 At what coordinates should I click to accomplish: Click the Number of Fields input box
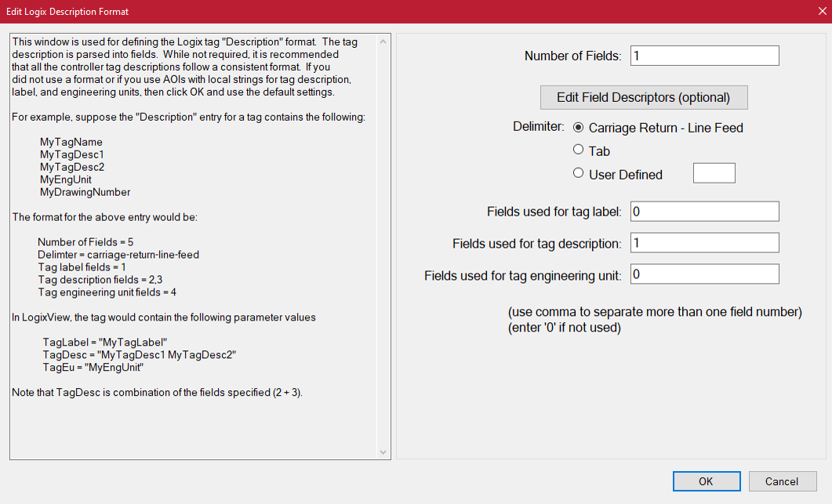pos(704,56)
